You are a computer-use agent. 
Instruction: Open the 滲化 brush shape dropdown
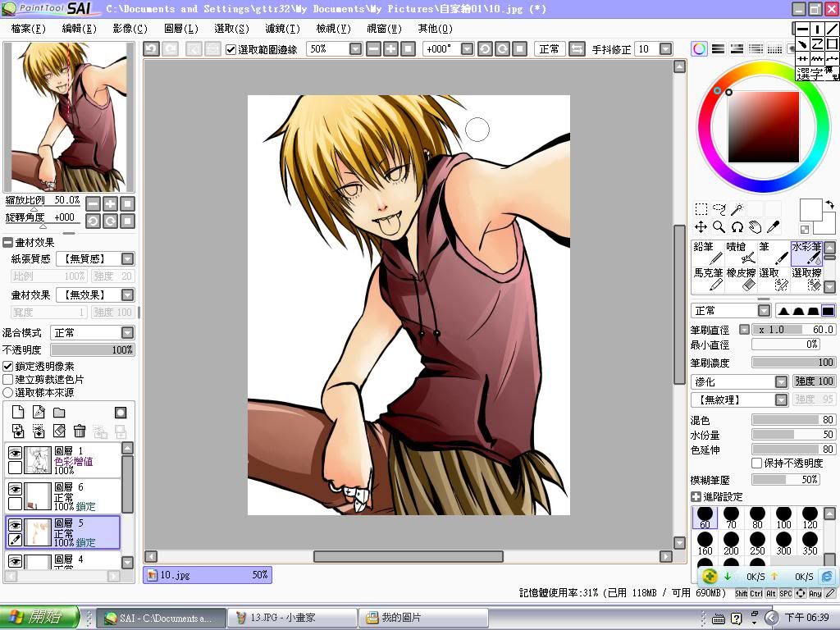(x=782, y=382)
